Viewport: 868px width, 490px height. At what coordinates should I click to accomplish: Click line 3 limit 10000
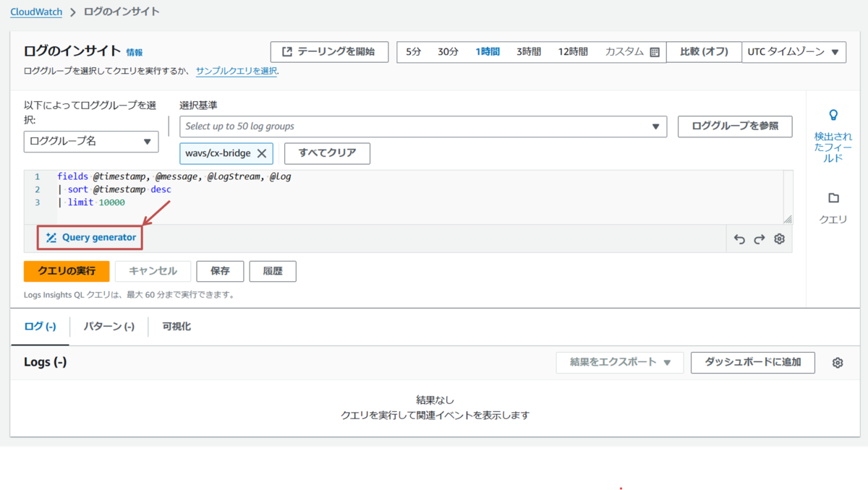(91, 202)
